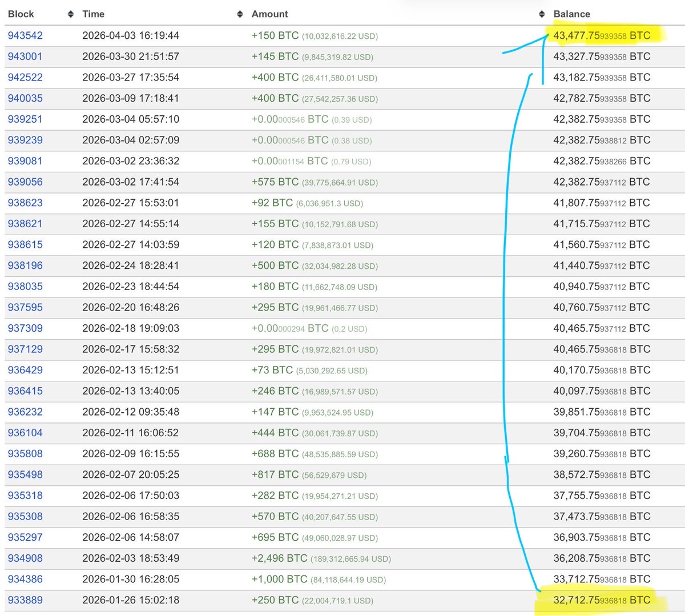Open block 943542 link

tap(25, 35)
